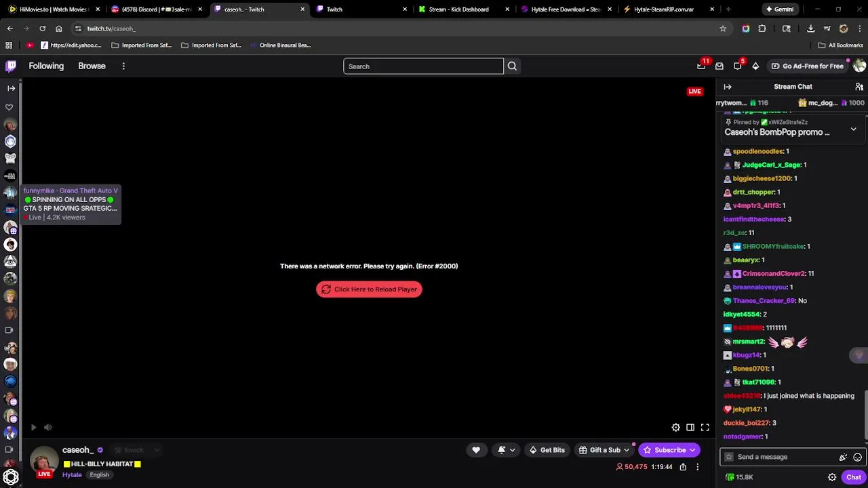Expand the notification bell dropdown arrow
The image size is (868, 488).
pyautogui.click(x=512, y=450)
